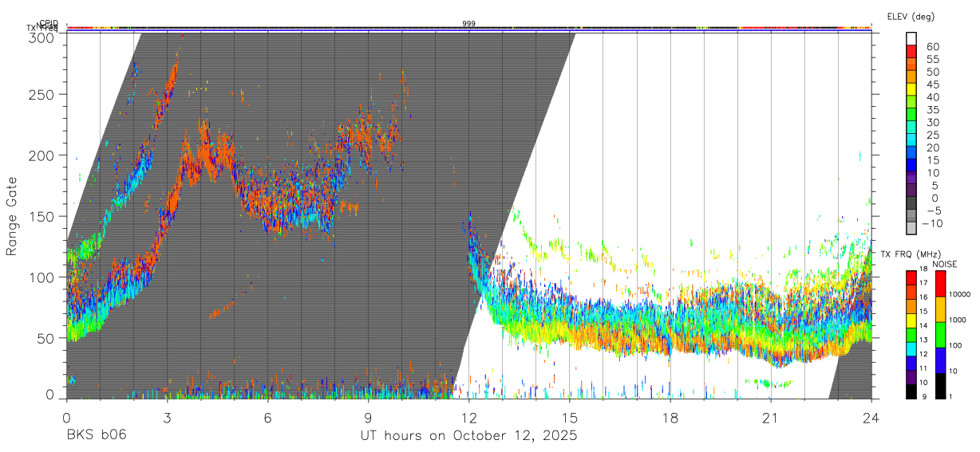
Task: Click the 'NOISE' legend title
Action: (944, 264)
